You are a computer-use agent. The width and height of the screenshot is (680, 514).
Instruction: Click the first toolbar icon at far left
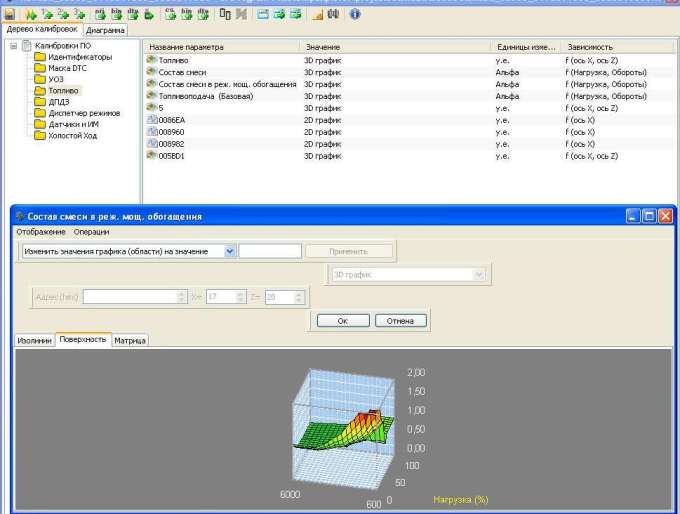(x=9, y=15)
